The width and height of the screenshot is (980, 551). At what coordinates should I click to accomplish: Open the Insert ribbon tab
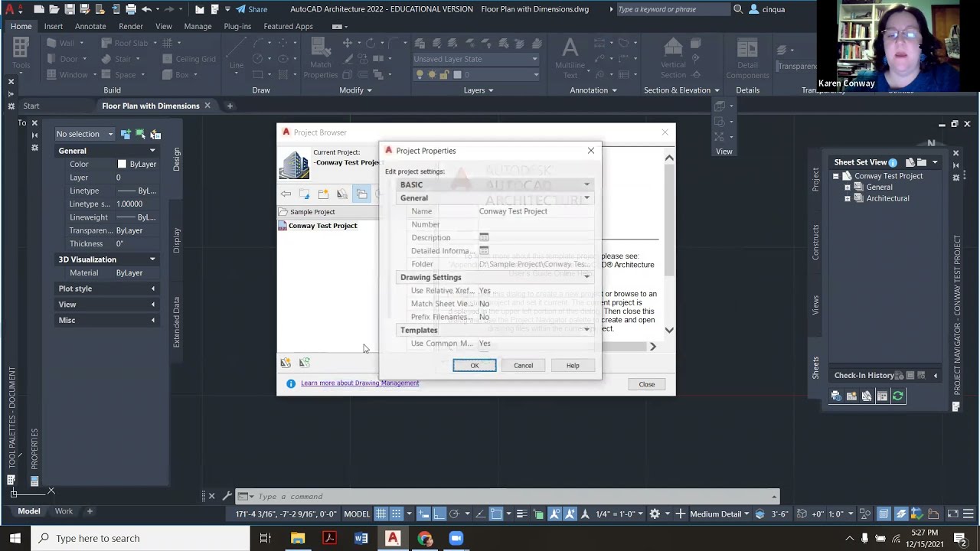pos(54,26)
